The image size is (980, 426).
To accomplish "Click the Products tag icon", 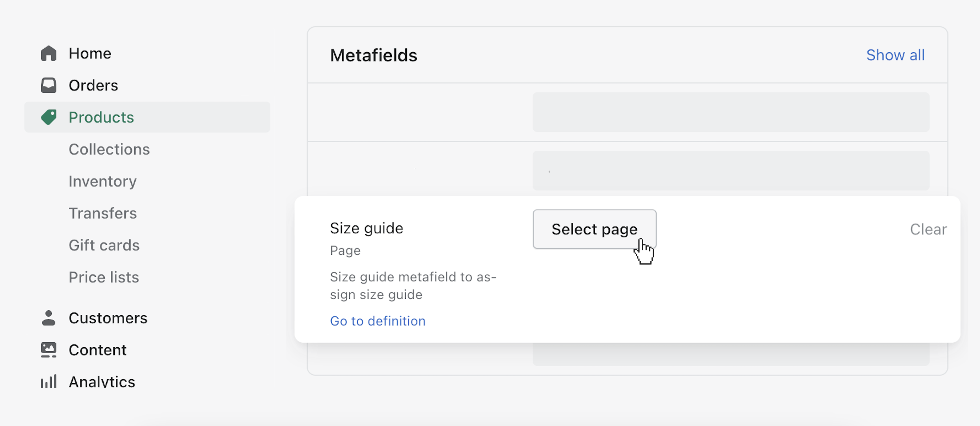I will pos(49,117).
